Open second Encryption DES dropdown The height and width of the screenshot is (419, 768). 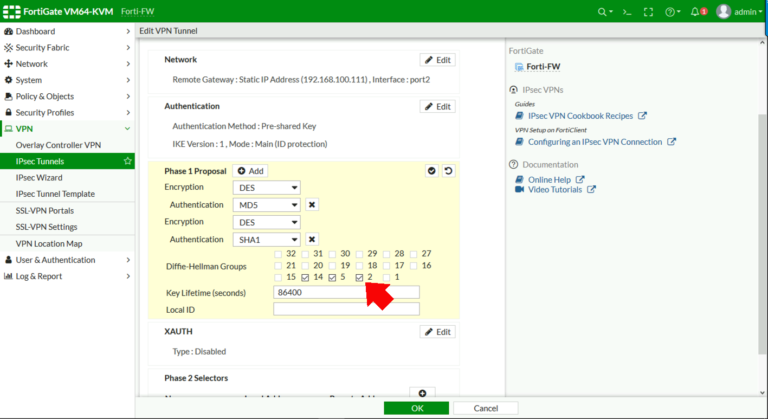266,222
